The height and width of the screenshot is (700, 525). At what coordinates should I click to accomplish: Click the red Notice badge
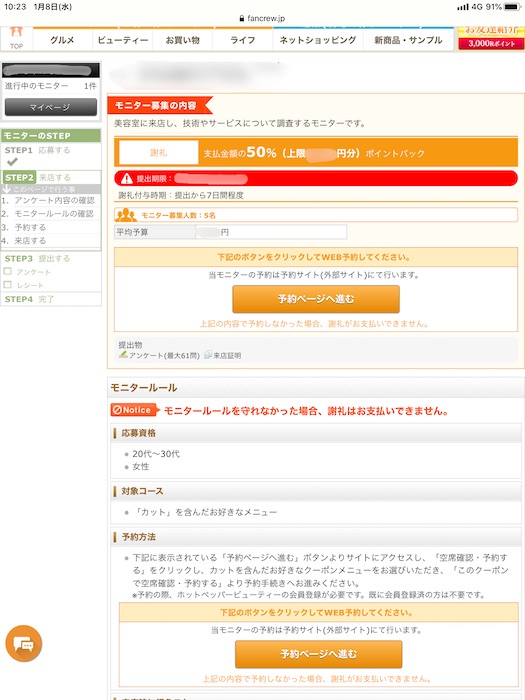click(134, 410)
